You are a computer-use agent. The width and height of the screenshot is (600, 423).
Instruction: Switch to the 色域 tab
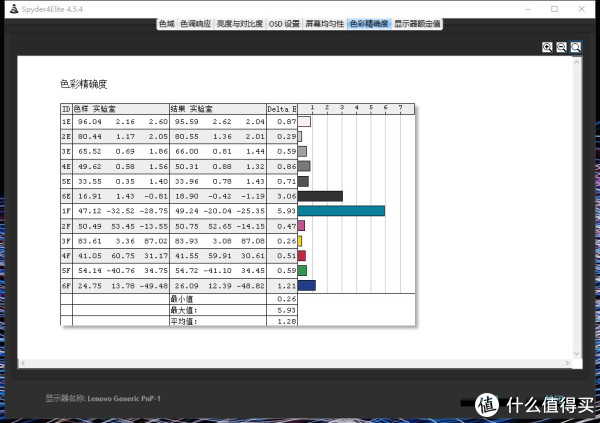(x=166, y=22)
